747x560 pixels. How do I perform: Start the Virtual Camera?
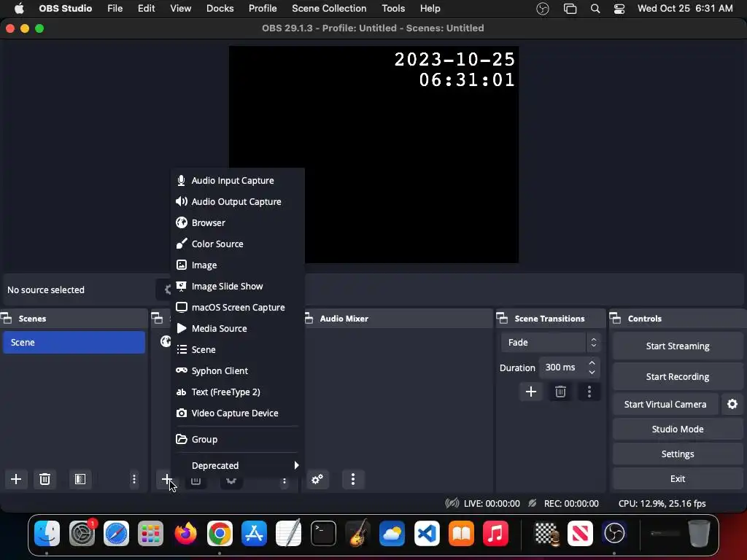[x=665, y=404]
